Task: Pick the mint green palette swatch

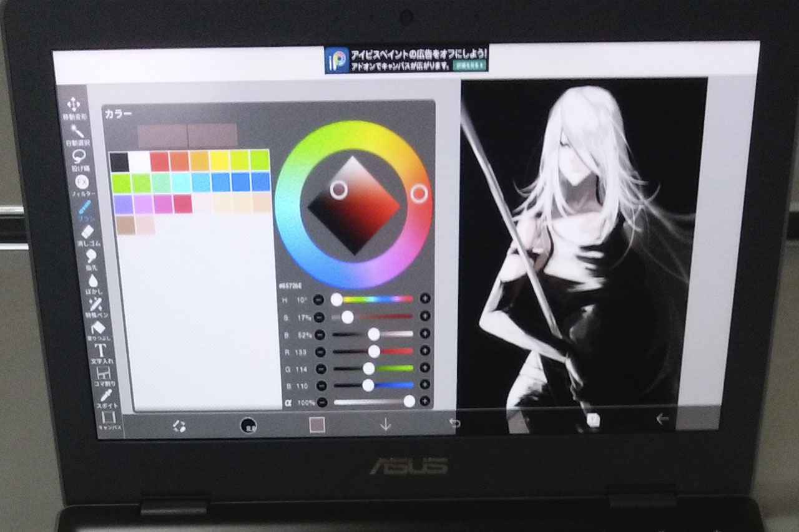Action: pos(161,183)
